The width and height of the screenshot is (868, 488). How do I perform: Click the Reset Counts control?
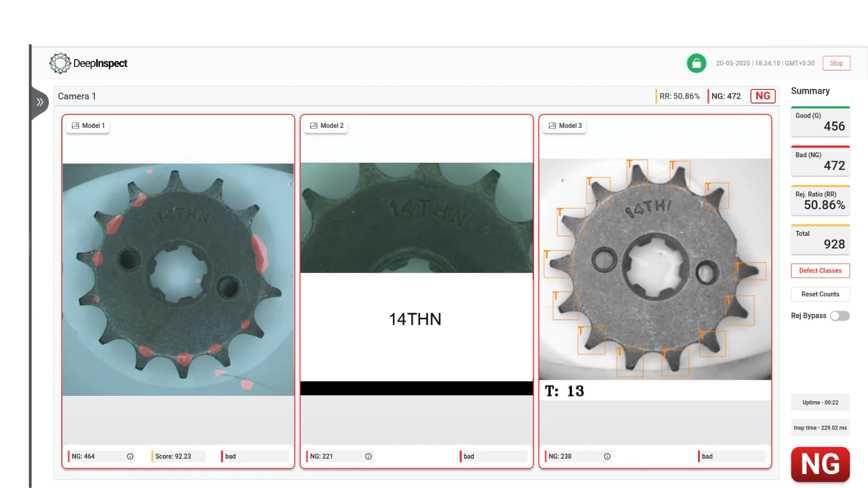pyautogui.click(x=820, y=294)
